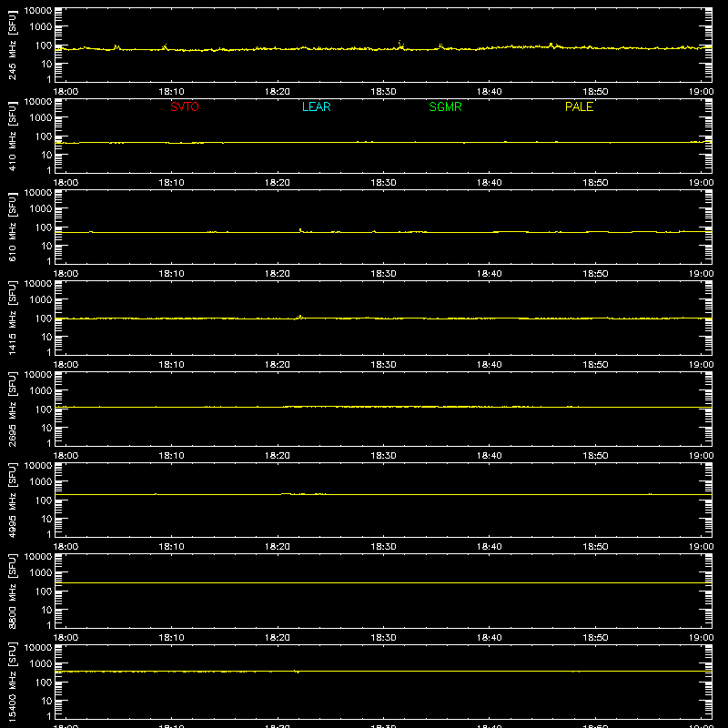Click the 10000 y-axis value on 245 MHz plot

(x=38, y=11)
